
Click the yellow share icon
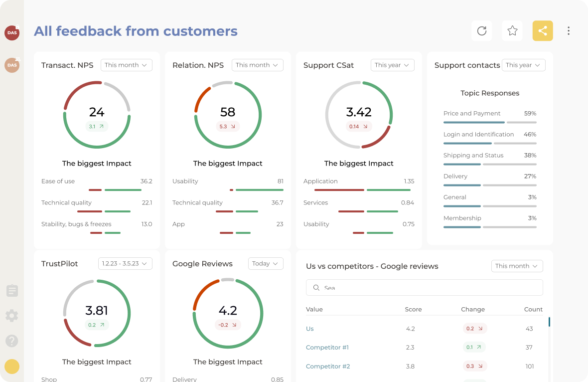click(x=543, y=30)
